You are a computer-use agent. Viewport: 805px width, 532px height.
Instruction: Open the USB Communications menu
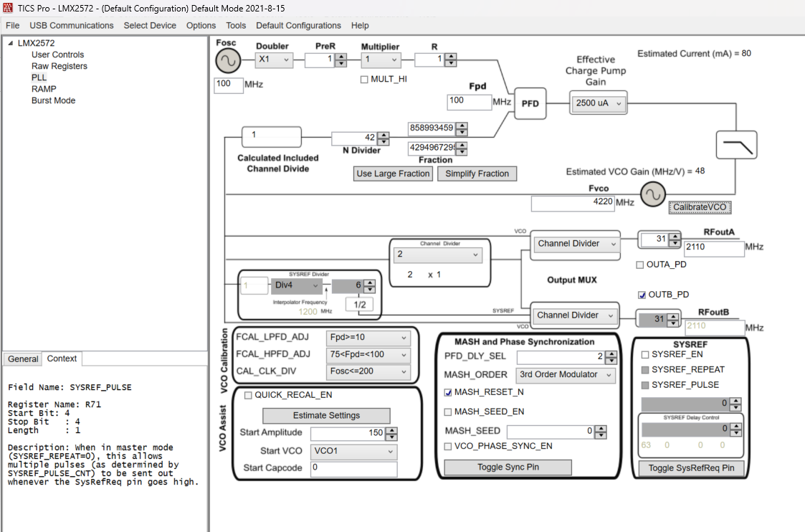[72, 26]
